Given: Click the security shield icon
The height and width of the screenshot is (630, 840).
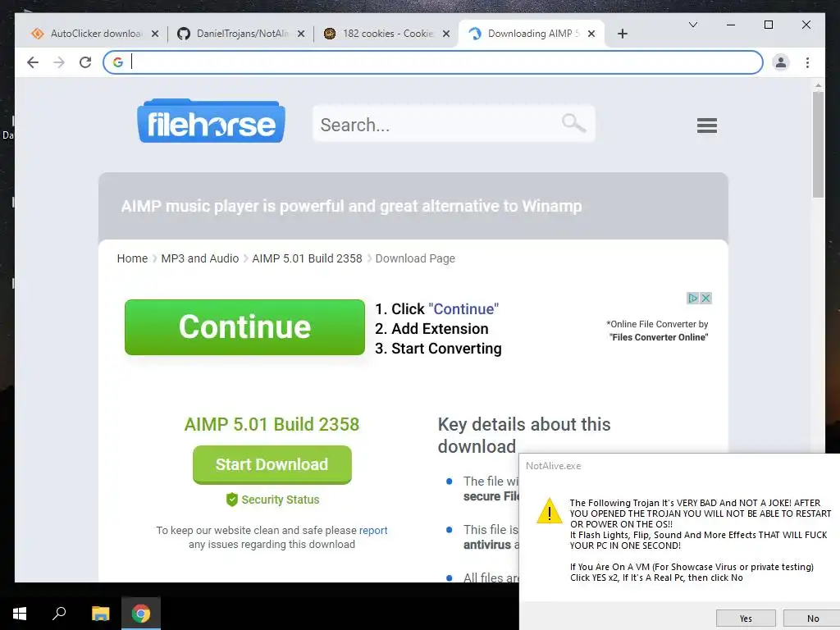Looking at the screenshot, I should pyautogui.click(x=232, y=500).
